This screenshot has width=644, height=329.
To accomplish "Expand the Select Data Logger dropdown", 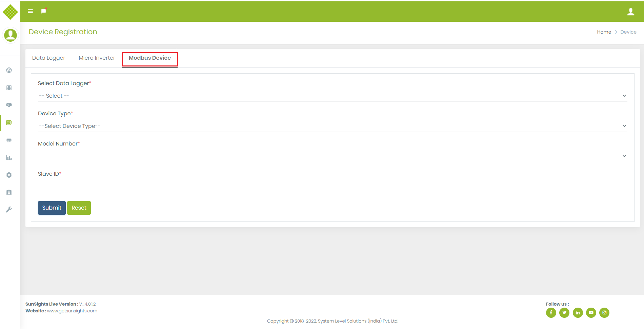I will coord(332,96).
